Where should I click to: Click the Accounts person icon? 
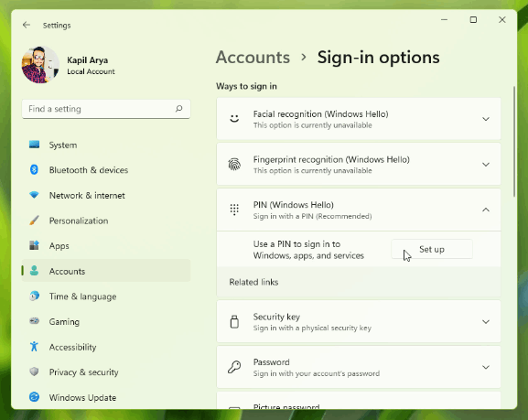(34, 271)
